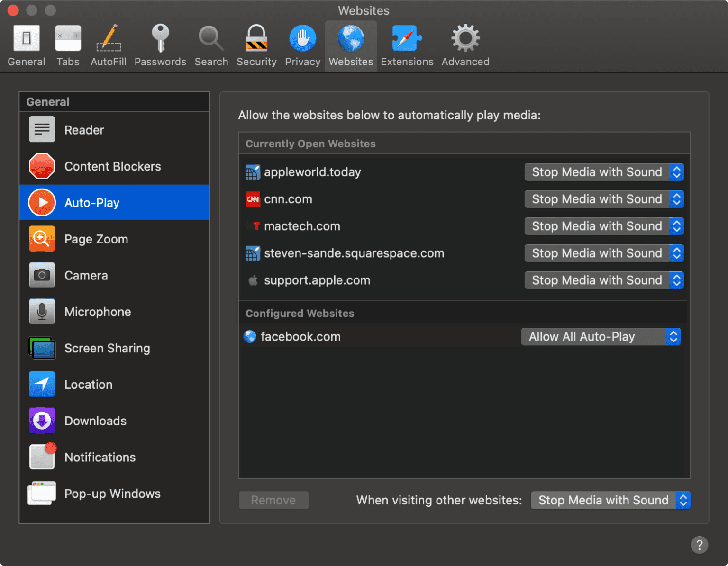
Task: Switch to the General preferences tab
Action: [26, 45]
